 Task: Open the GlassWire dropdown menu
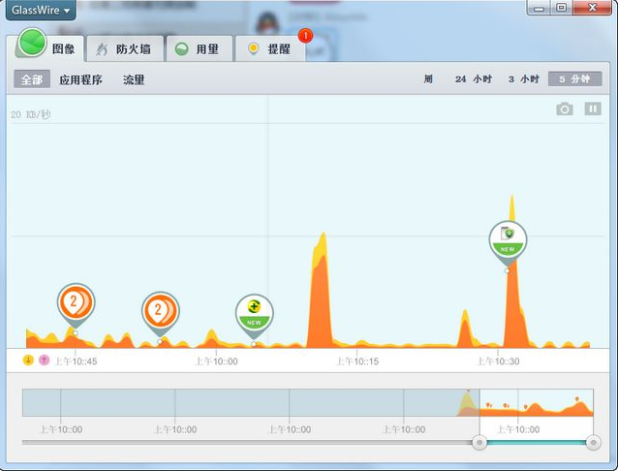click(x=41, y=10)
